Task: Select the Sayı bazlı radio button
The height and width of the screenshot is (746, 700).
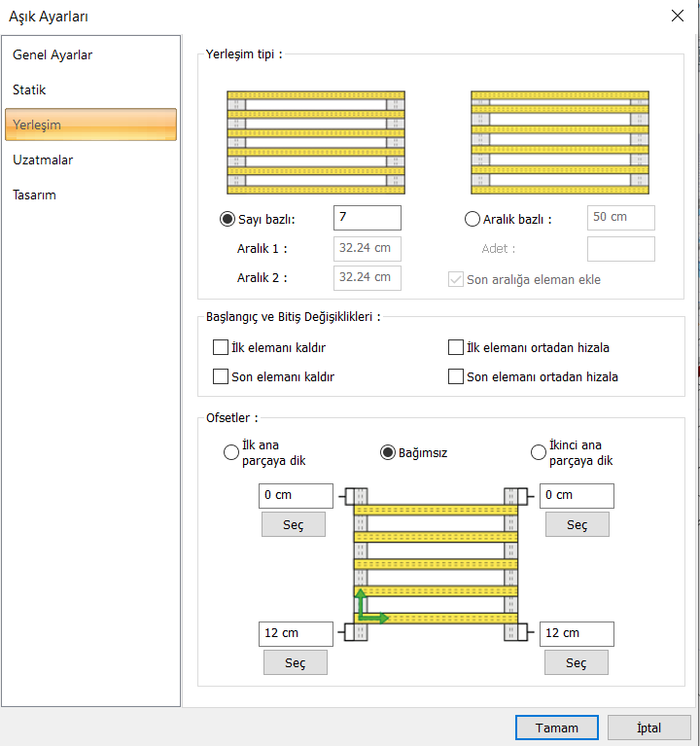Action: point(227,219)
